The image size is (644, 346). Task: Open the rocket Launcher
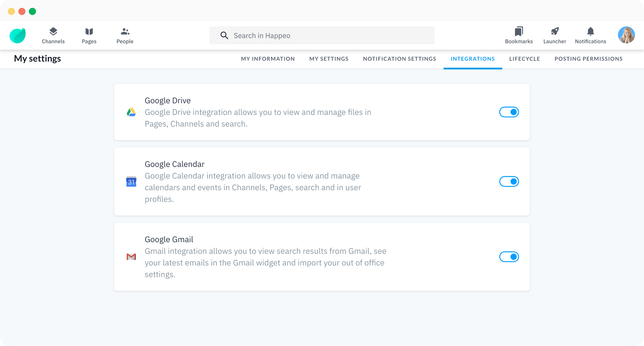click(x=555, y=35)
